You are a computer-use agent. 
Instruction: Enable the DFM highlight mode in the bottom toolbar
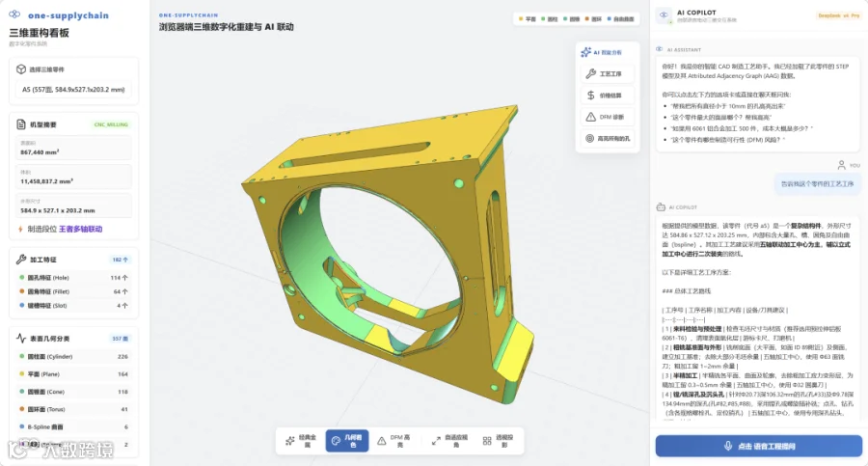394,441
